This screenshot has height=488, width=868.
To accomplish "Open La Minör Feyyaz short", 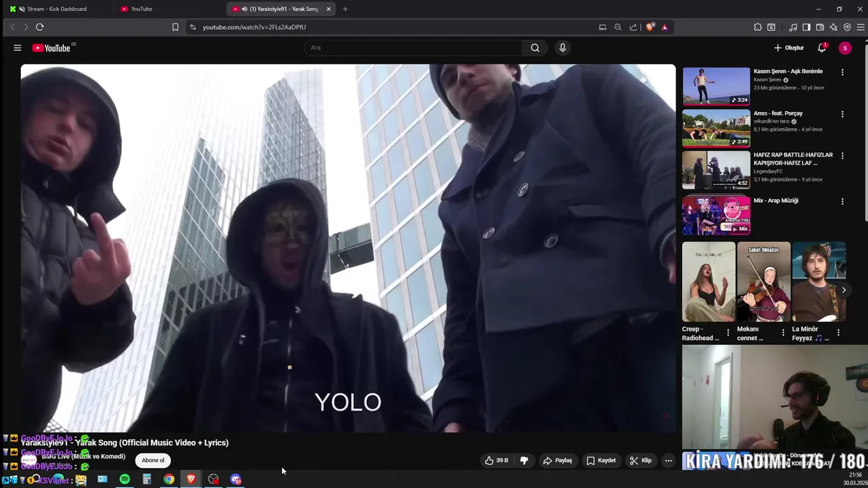I will [818, 282].
